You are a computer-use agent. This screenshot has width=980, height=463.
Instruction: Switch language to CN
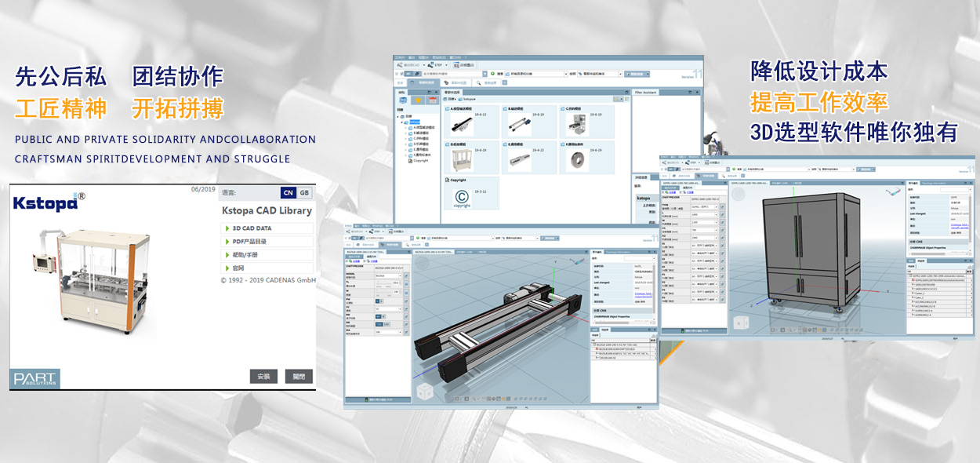(288, 193)
